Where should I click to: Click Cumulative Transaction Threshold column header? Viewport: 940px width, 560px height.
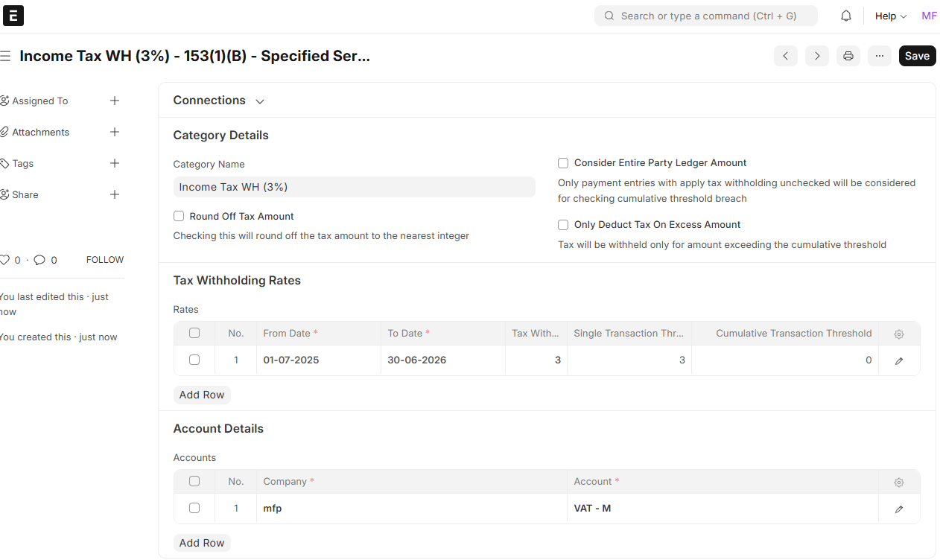click(x=785, y=333)
